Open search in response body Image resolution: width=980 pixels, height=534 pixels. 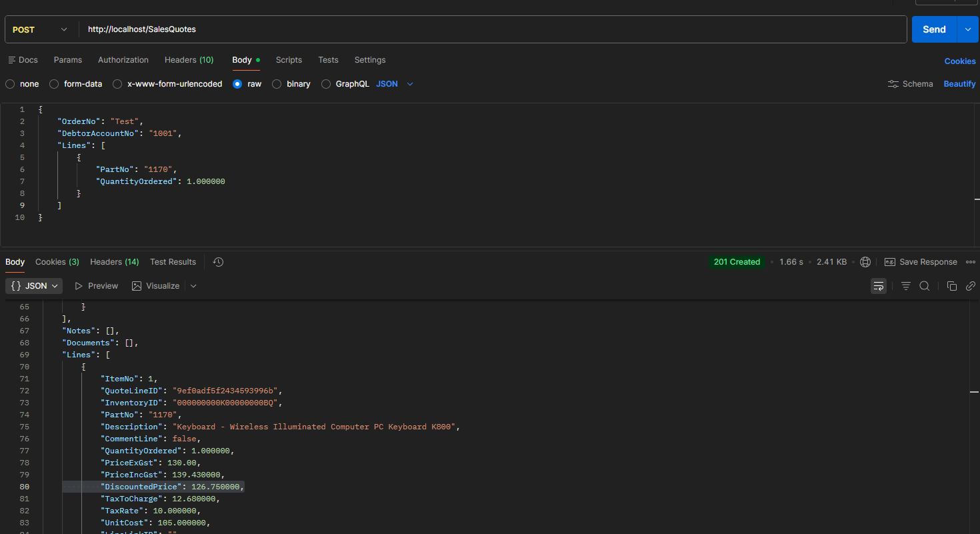[x=925, y=286]
